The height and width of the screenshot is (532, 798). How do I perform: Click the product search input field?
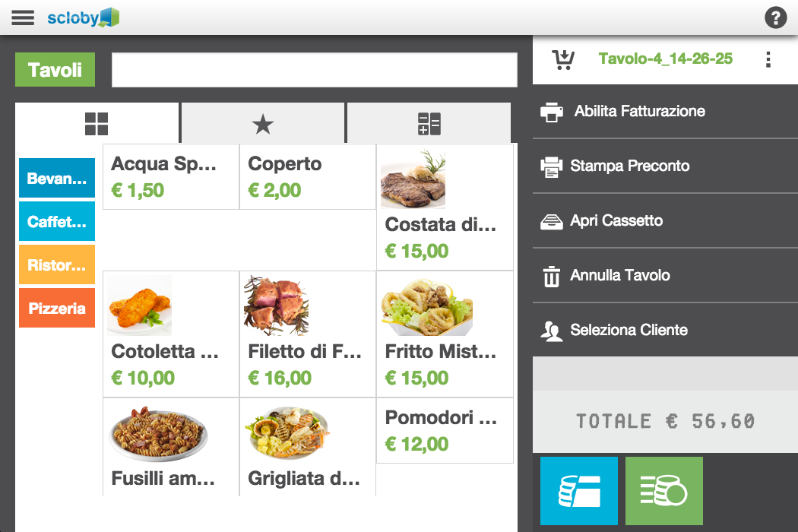pos(314,70)
